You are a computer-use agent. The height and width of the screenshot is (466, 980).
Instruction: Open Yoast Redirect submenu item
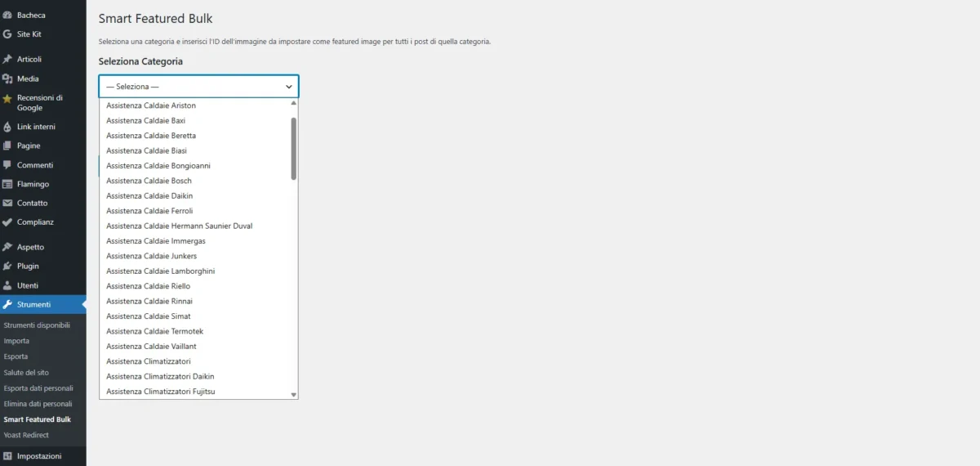[x=26, y=435]
